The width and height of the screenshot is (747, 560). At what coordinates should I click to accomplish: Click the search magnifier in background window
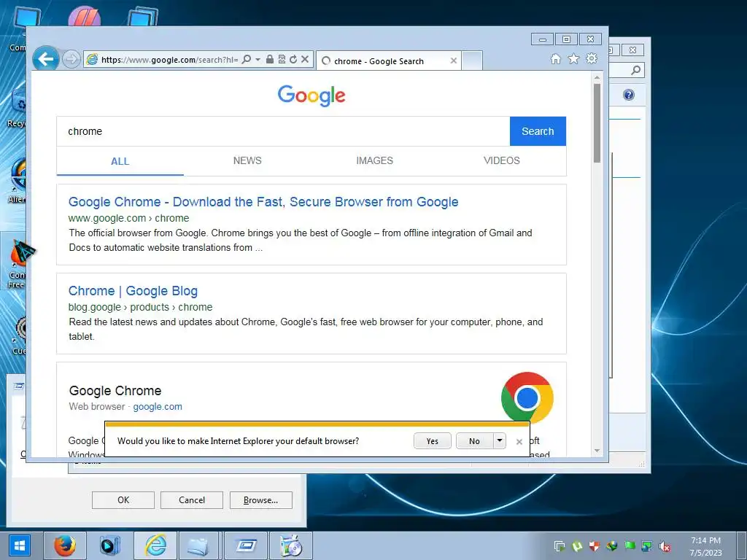coord(635,71)
